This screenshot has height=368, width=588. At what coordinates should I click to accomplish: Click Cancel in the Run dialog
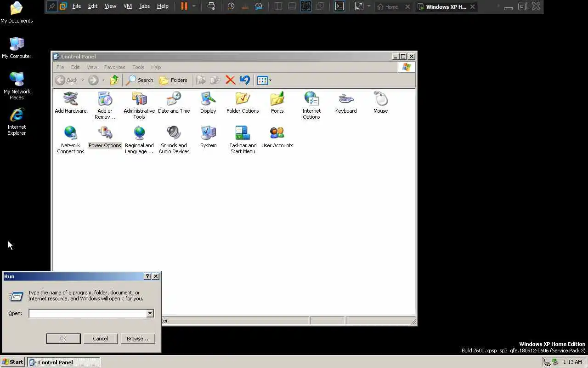(100, 339)
